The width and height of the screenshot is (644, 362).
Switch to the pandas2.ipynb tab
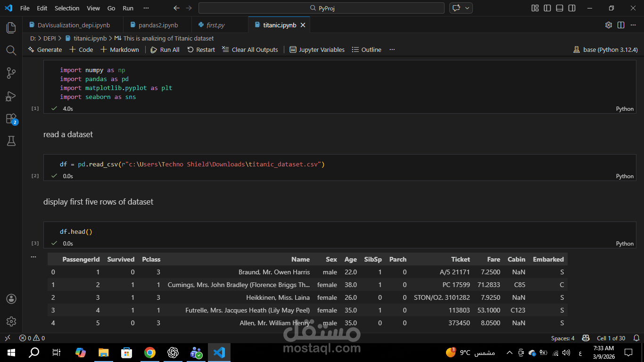click(x=157, y=25)
